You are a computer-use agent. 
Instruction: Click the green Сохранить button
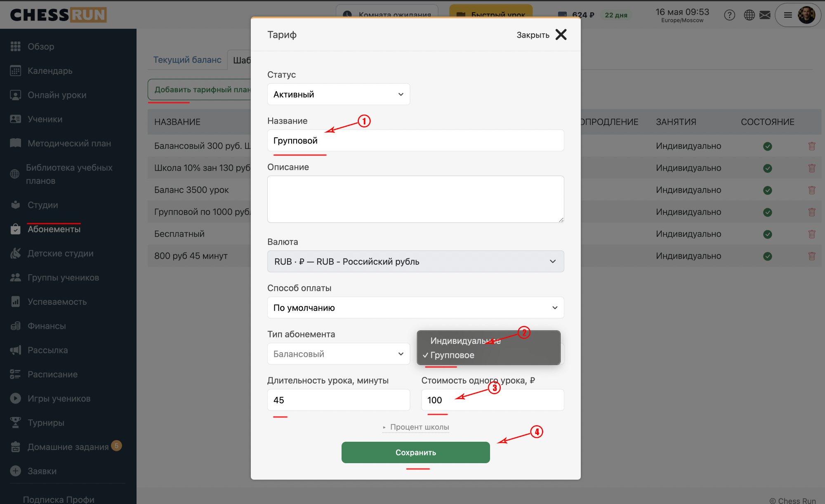(415, 452)
